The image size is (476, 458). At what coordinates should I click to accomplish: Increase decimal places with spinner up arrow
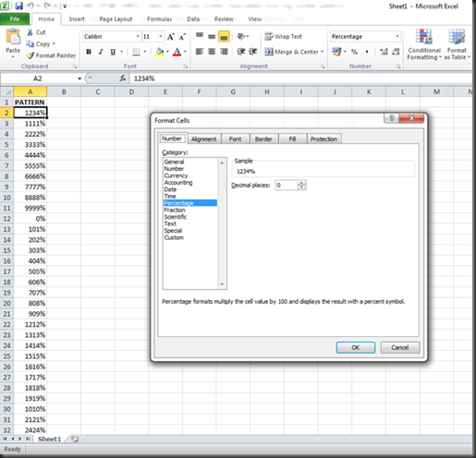pos(302,183)
